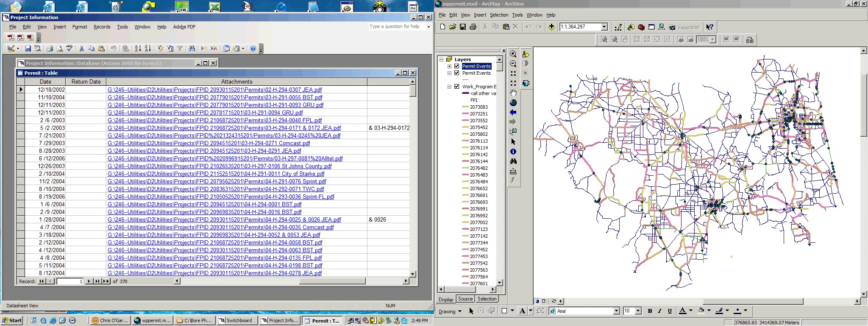Switch to Source tab in ArcMap

pyautogui.click(x=465, y=299)
